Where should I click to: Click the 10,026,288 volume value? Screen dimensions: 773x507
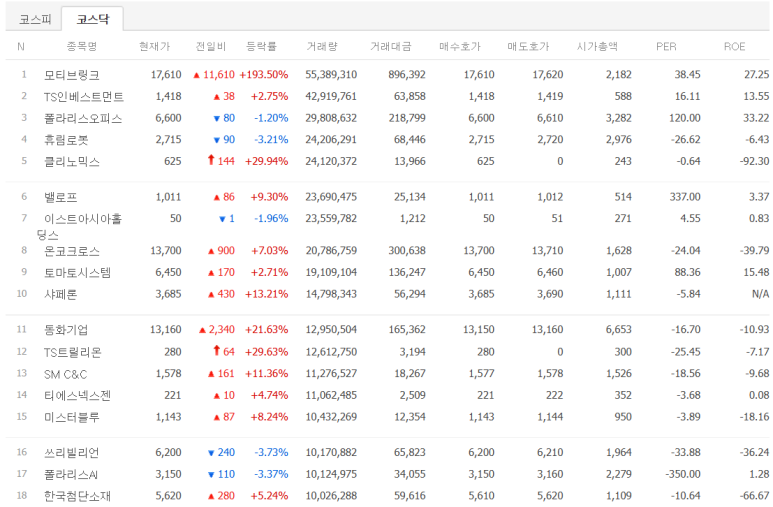click(331, 496)
